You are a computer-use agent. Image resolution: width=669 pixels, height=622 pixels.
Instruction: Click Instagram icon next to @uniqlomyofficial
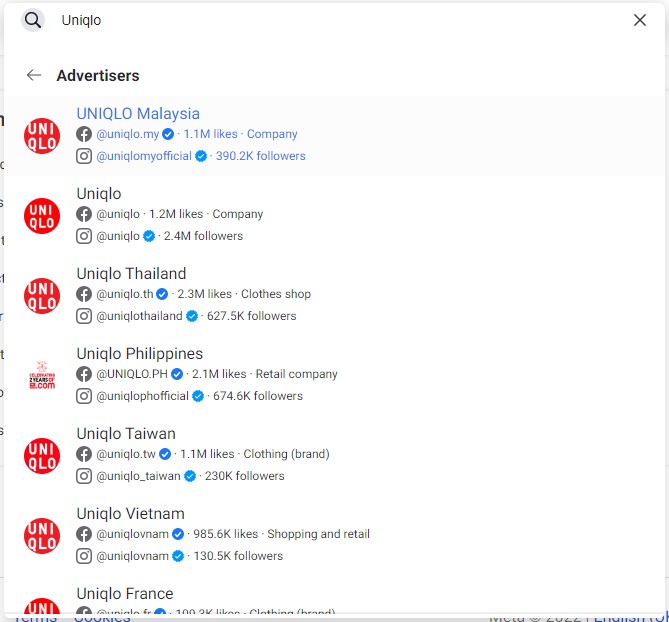pyautogui.click(x=84, y=156)
